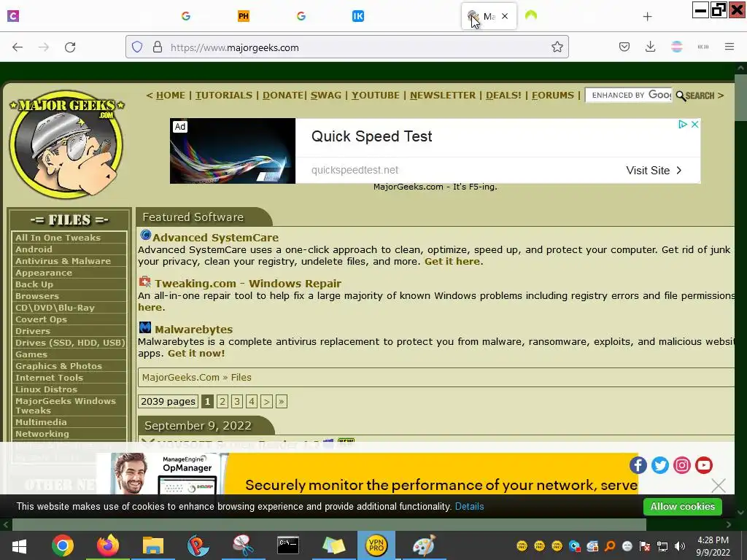This screenshot has width=747, height=560.
Task: Close the active MajorGeeks tab
Action: [x=505, y=16]
